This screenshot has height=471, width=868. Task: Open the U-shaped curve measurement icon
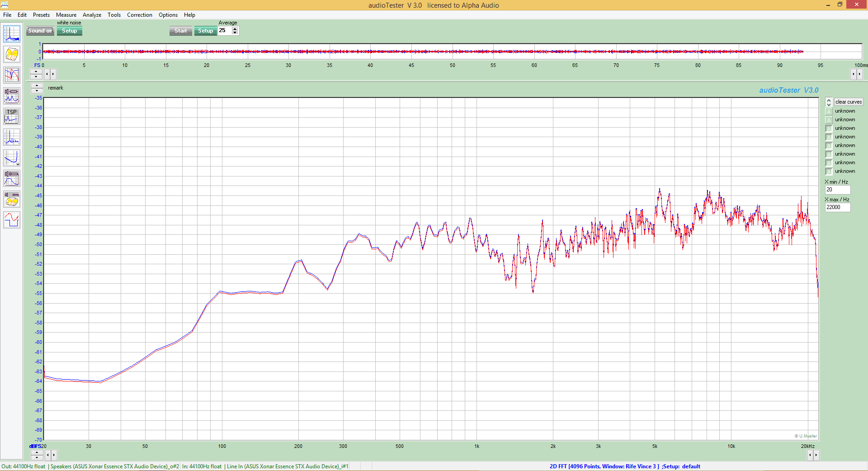pos(12,158)
